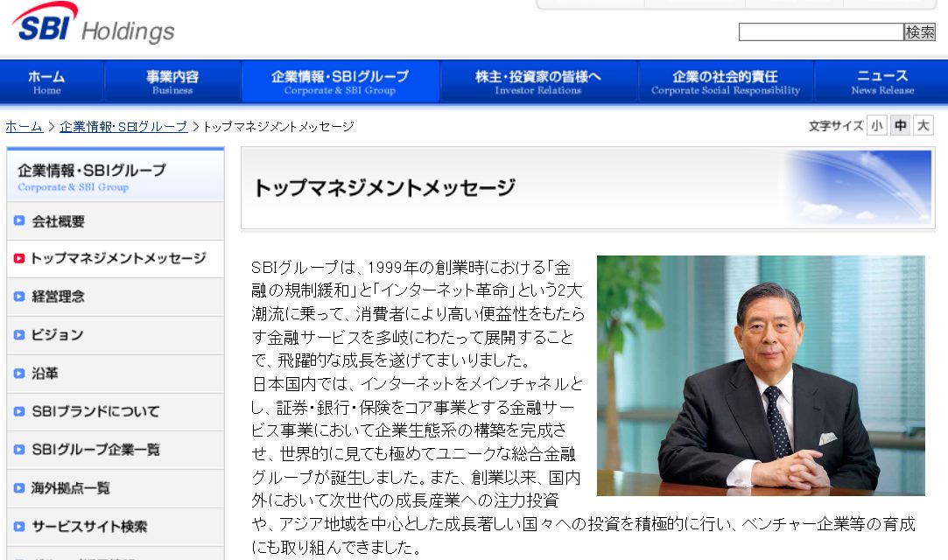This screenshot has height=560, width=948.
Task: Click the SBI Holdings logo
Action: pyautogui.click(x=93, y=23)
